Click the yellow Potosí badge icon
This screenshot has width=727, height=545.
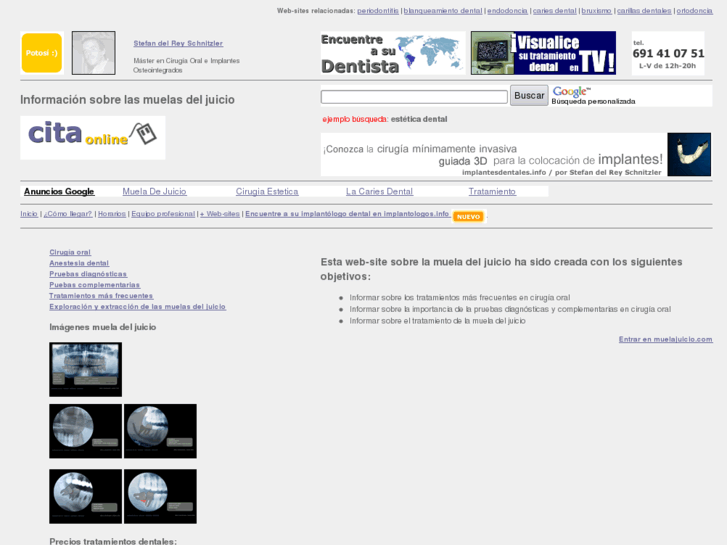tap(42, 53)
